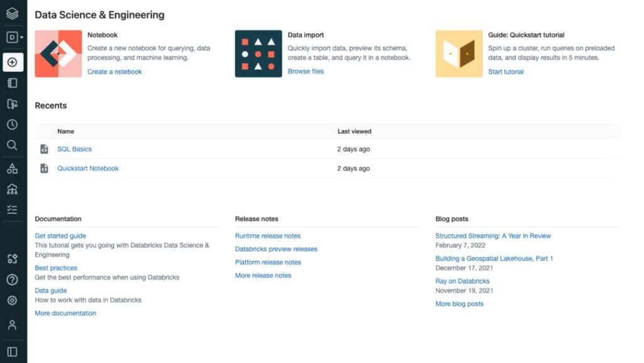Screen dimensions: 644x363
Task: Open the Settings gear icon
Action: (x=13, y=300)
